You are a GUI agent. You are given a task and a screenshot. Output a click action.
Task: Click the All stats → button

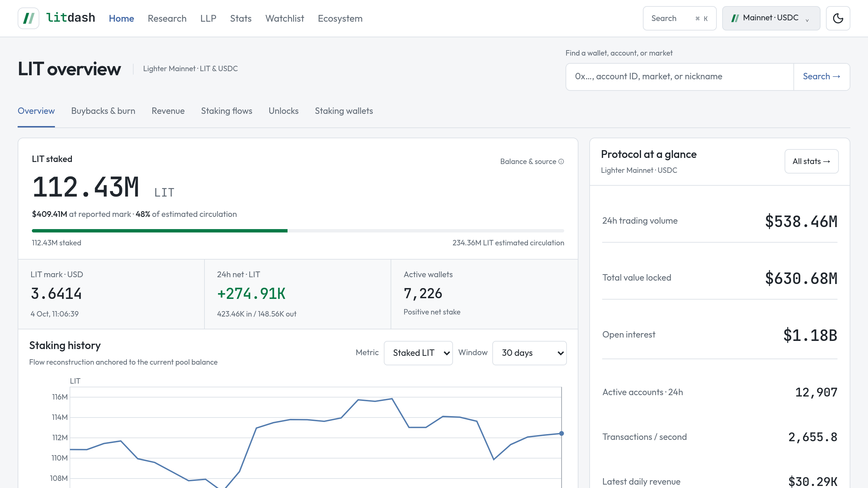pyautogui.click(x=811, y=161)
